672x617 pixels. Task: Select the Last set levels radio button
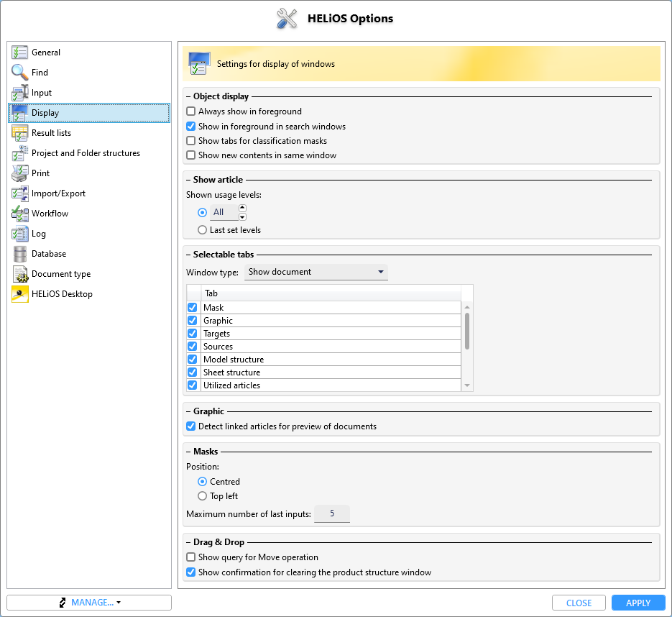coord(202,230)
